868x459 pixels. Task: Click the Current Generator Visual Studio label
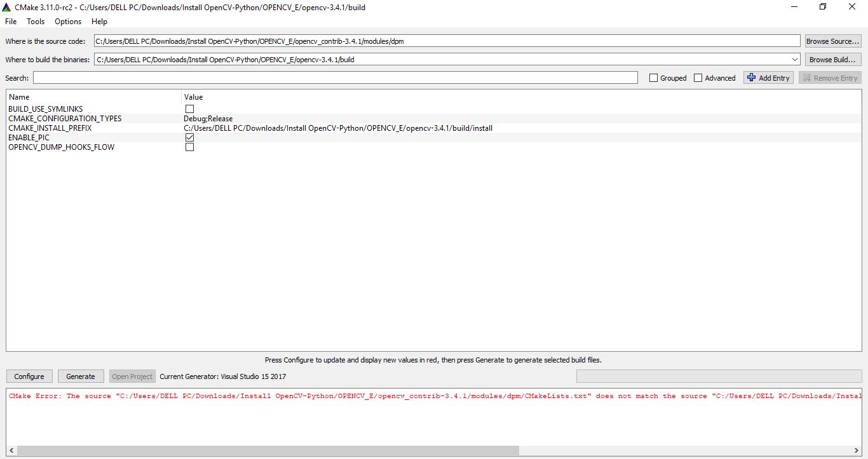[223, 376]
